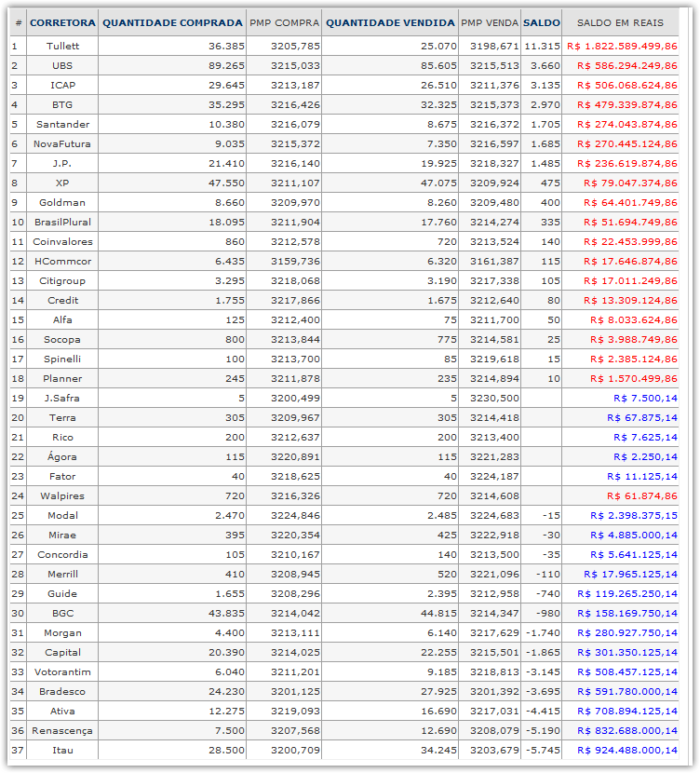Select Bradesco purchased quantity 24.230
The image size is (700, 773).
pos(226,692)
